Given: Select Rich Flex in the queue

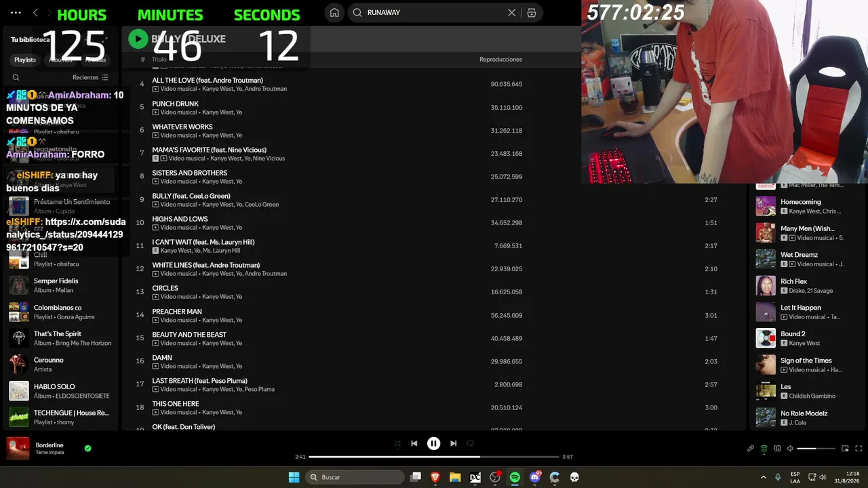Looking at the screenshot, I should click(x=807, y=285).
